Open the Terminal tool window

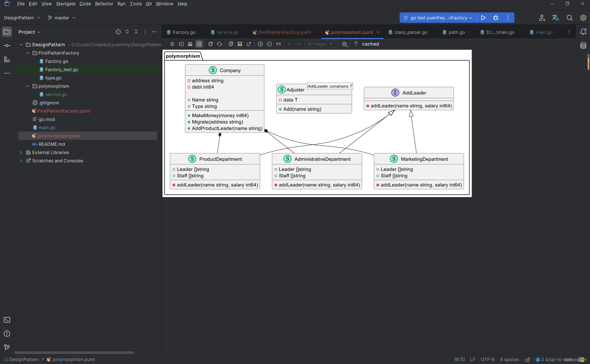point(7,320)
